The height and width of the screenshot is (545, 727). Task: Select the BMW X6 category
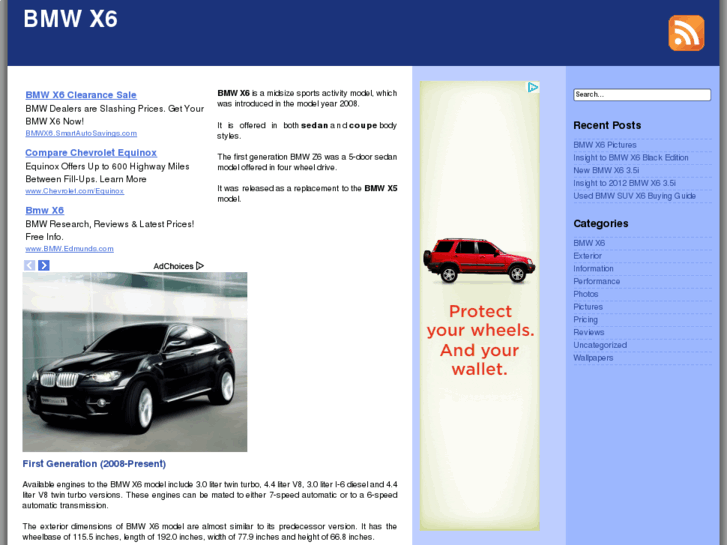(x=589, y=243)
